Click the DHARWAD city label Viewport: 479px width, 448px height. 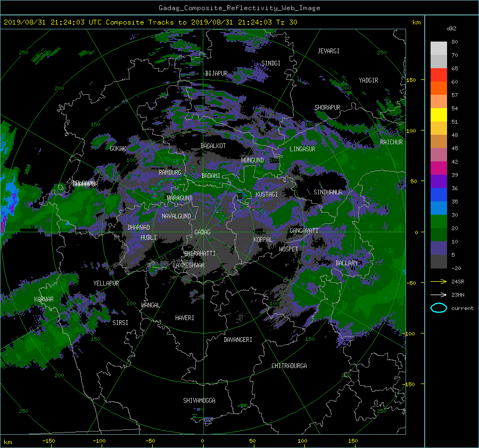(138, 227)
